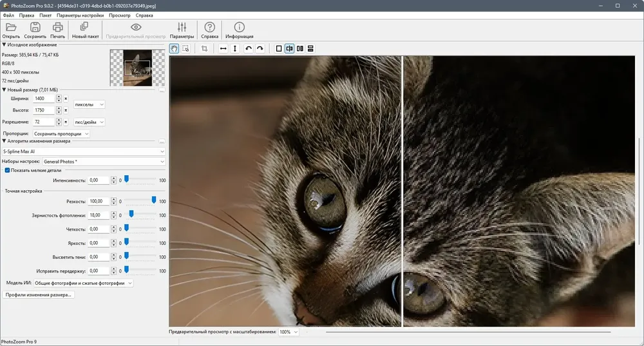Open the Пропорции dropdown
The height and width of the screenshot is (346, 644).
[x=61, y=133]
